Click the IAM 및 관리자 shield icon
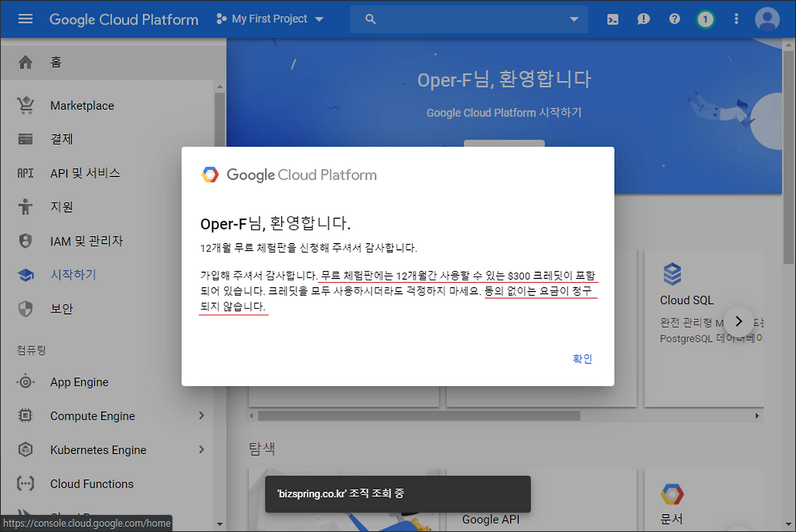The height and width of the screenshot is (532, 796). pos(25,241)
